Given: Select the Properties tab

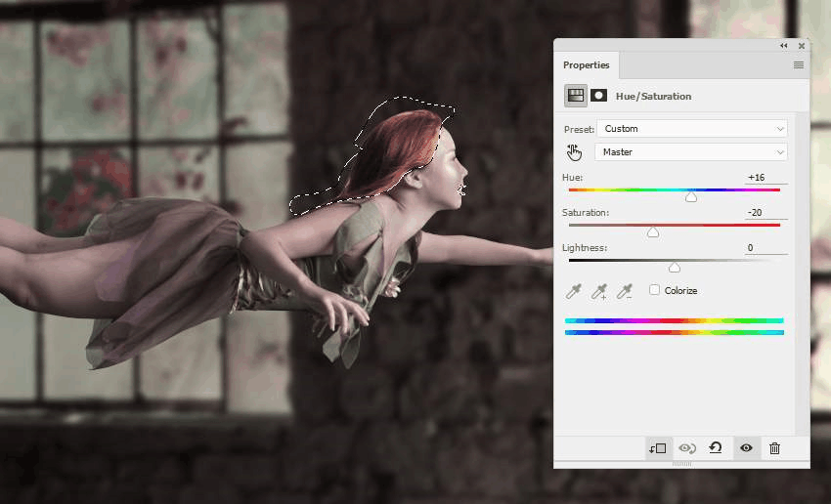Looking at the screenshot, I should pyautogui.click(x=587, y=65).
